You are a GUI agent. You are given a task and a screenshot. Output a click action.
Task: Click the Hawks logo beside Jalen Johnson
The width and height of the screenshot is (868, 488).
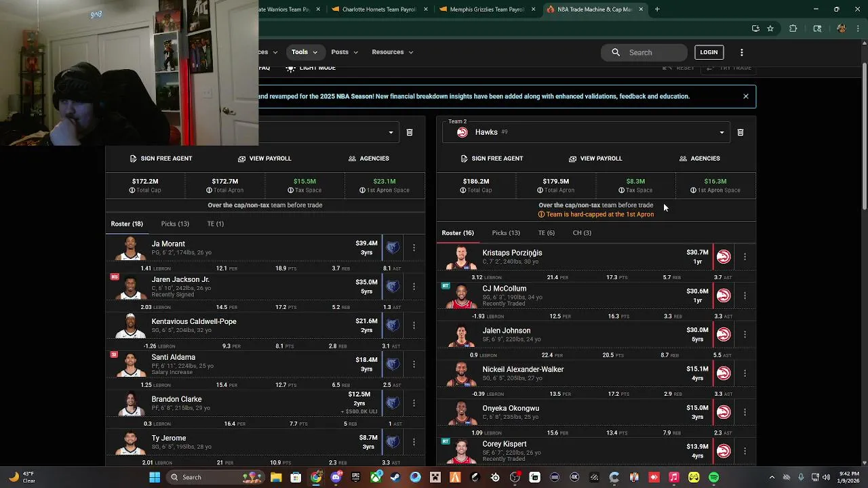click(724, 334)
